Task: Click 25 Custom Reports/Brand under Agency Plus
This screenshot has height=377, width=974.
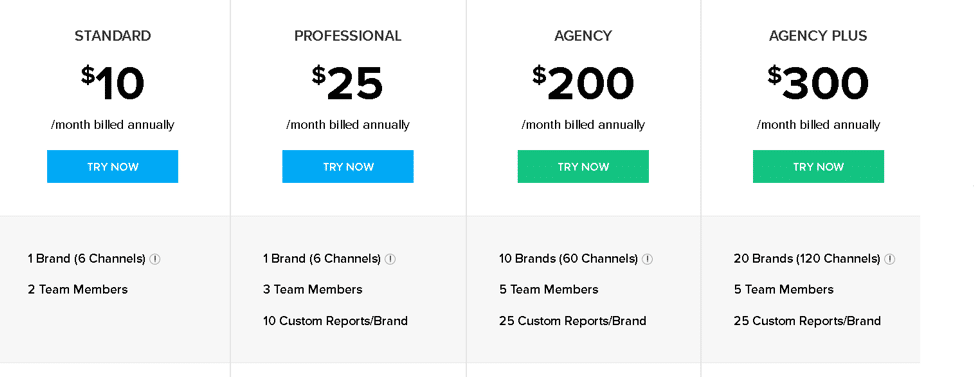Action: (x=807, y=321)
